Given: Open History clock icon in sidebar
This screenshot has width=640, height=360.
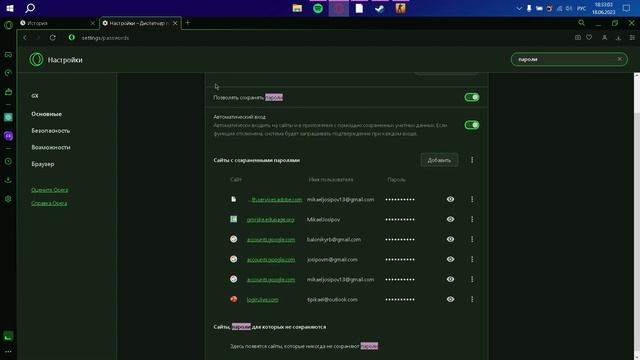Looking at the screenshot, I should tap(8, 161).
